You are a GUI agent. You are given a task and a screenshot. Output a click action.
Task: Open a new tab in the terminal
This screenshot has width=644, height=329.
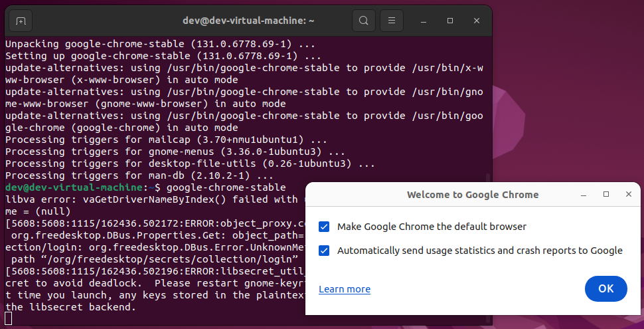pyautogui.click(x=21, y=21)
